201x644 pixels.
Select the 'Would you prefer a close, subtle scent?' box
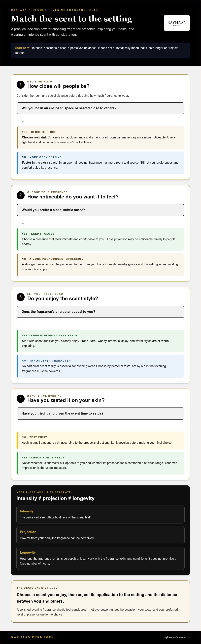(x=100, y=210)
